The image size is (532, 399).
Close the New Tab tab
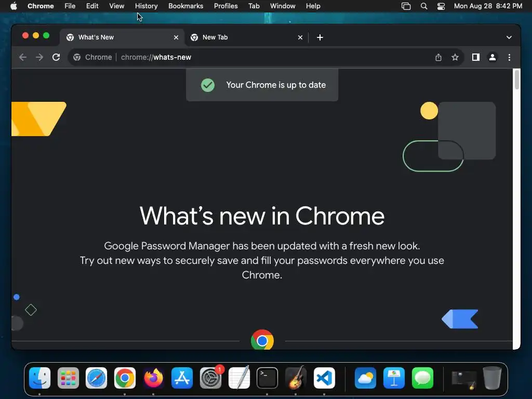pyautogui.click(x=300, y=37)
